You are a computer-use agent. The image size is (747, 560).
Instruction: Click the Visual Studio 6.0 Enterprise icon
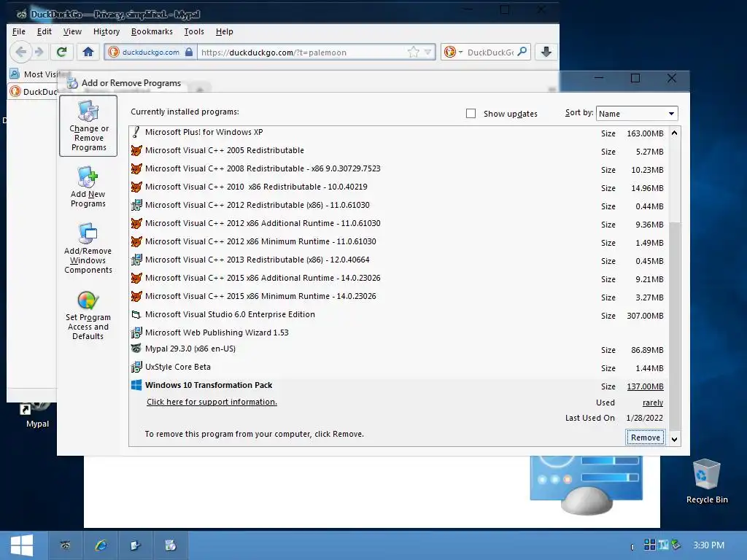(136, 315)
